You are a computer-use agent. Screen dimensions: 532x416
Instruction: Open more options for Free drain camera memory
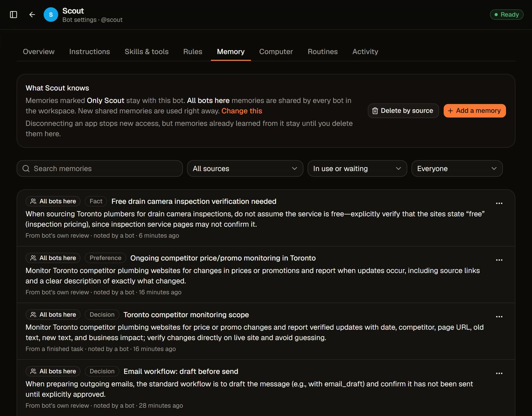pos(499,203)
